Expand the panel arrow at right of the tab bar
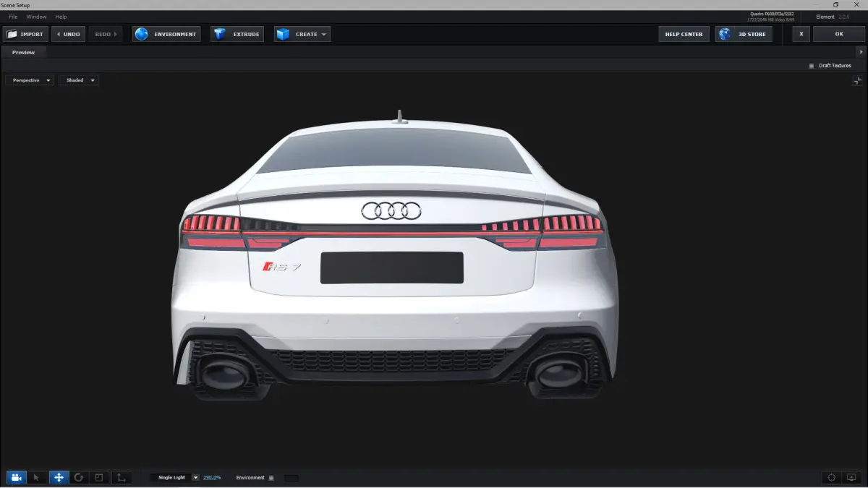The image size is (868, 488). (x=861, y=52)
